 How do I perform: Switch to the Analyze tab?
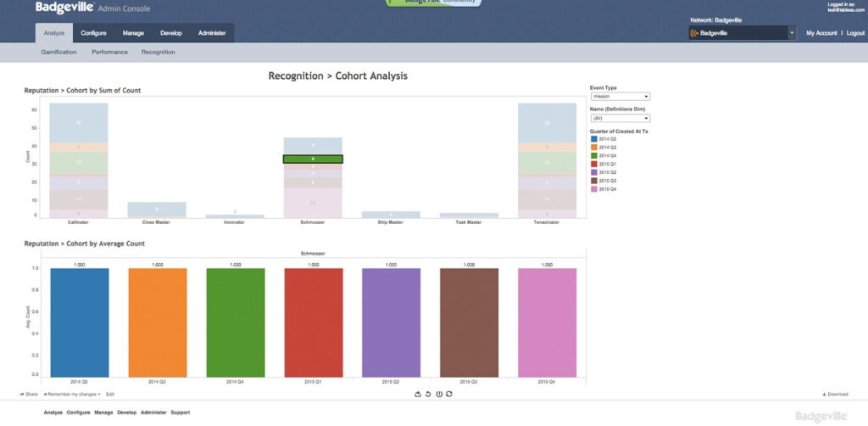[x=54, y=33]
